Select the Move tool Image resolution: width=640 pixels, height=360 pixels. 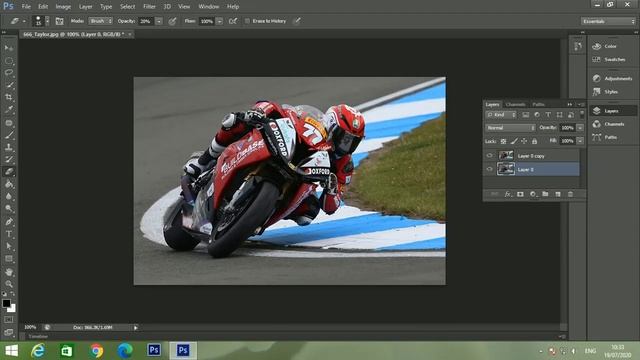coord(9,48)
